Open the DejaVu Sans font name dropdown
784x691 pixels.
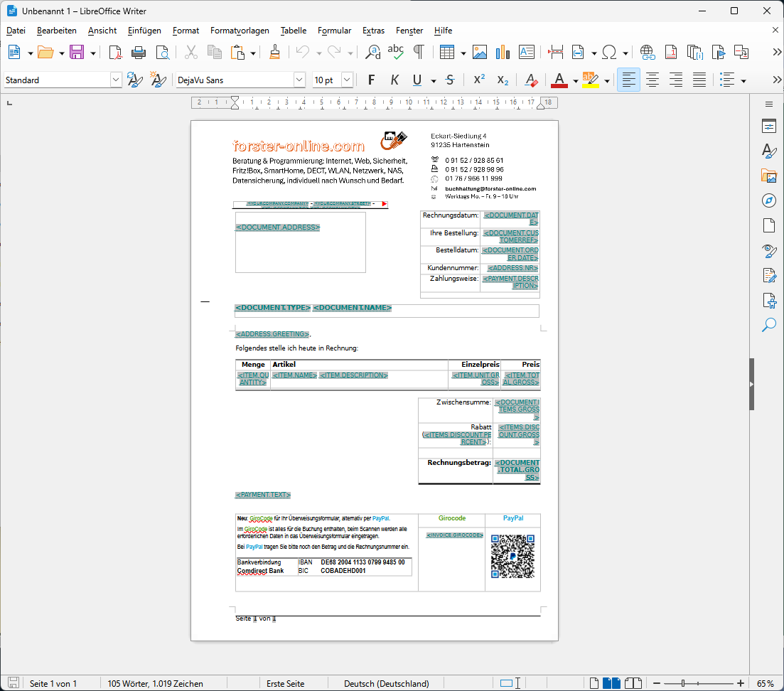click(299, 80)
